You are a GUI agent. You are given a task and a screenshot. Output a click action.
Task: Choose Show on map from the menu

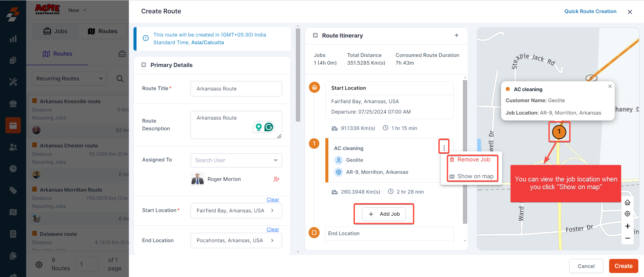tap(472, 177)
